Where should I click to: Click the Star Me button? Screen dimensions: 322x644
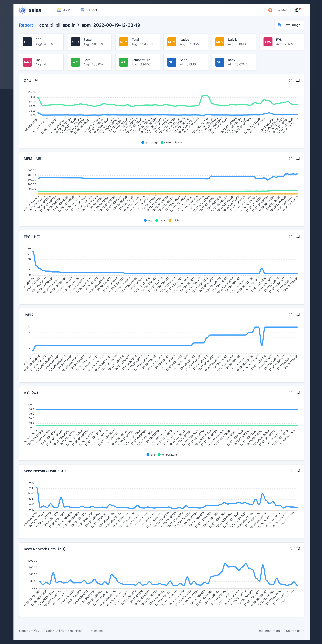277,10
